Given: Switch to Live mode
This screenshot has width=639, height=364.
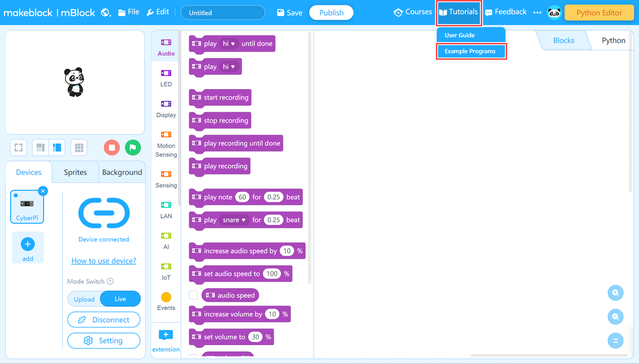Looking at the screenshot, I should (x=120, y=299).
